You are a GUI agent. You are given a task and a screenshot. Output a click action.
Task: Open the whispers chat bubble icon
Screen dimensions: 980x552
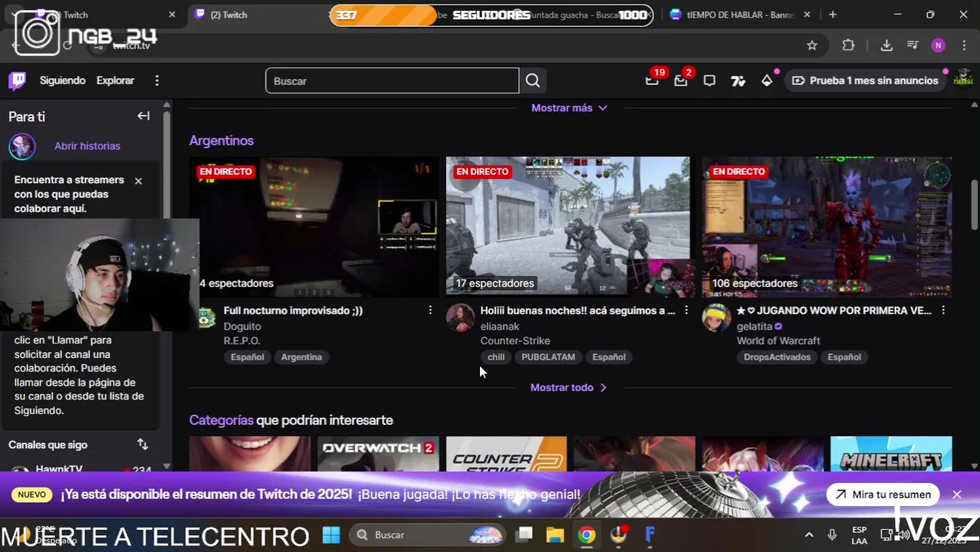coord(709,80)
